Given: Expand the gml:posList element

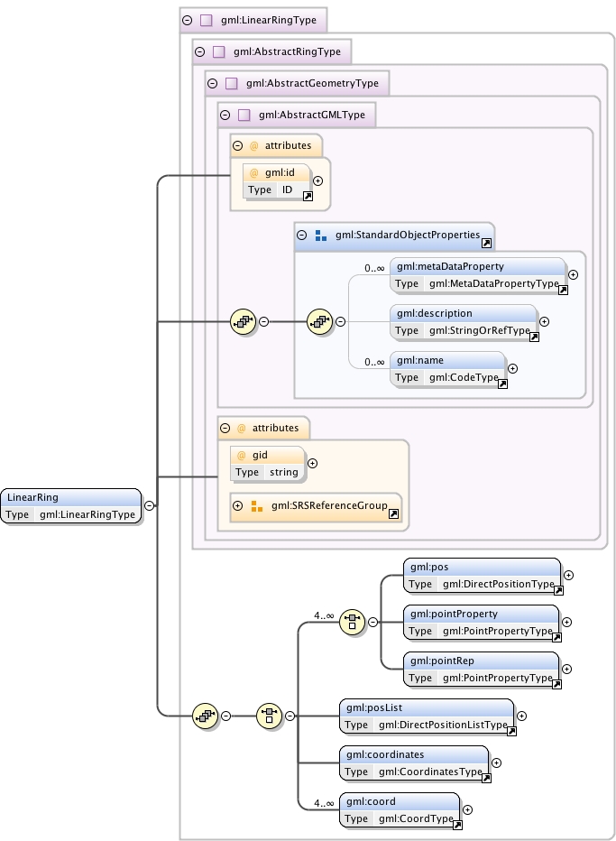Looking at the screenshot, I should pyautogui.click(x=521, y=716).
